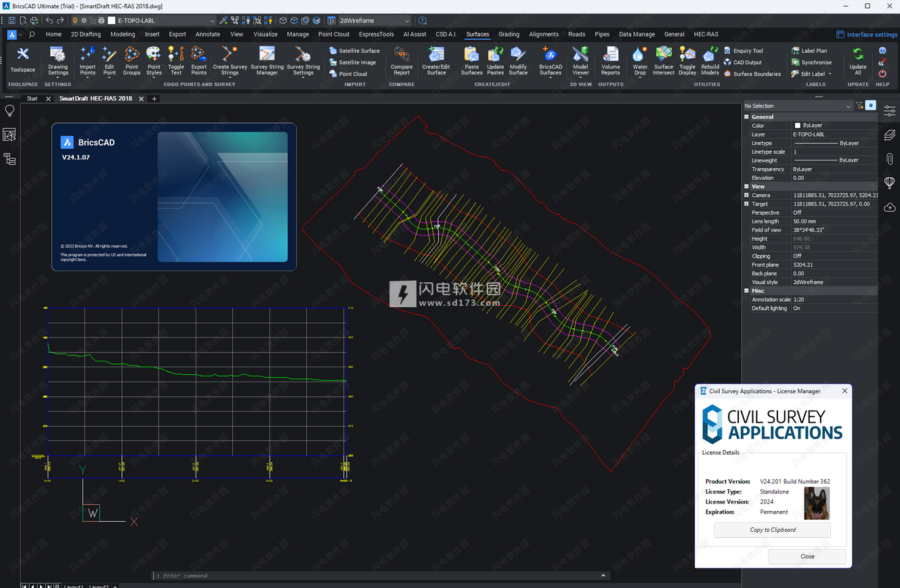Click Rebuild Models

coord(710,61)
